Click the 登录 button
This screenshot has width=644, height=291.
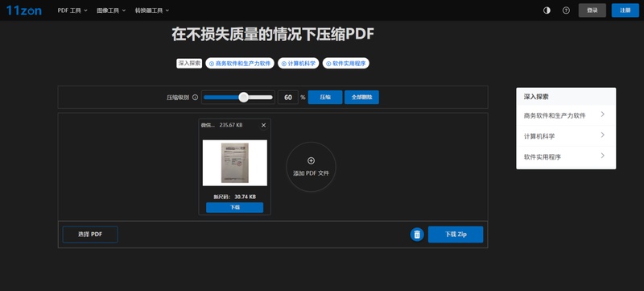[x=592, y=10]
